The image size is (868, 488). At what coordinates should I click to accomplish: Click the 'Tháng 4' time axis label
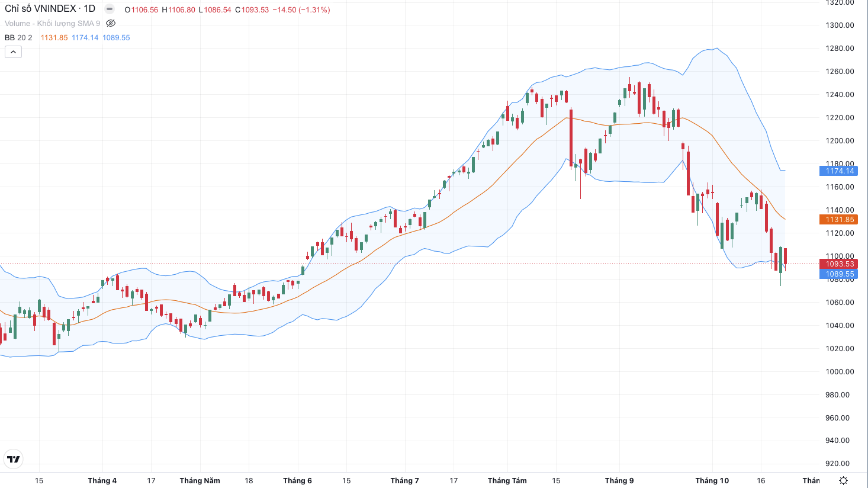point(102,480)
